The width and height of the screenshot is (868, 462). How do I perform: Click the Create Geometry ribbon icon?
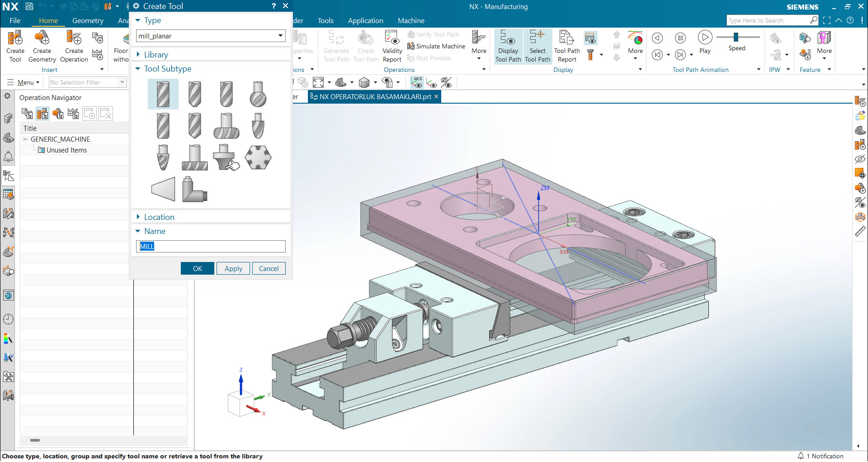pyautogui.click(x=42, y=46)
